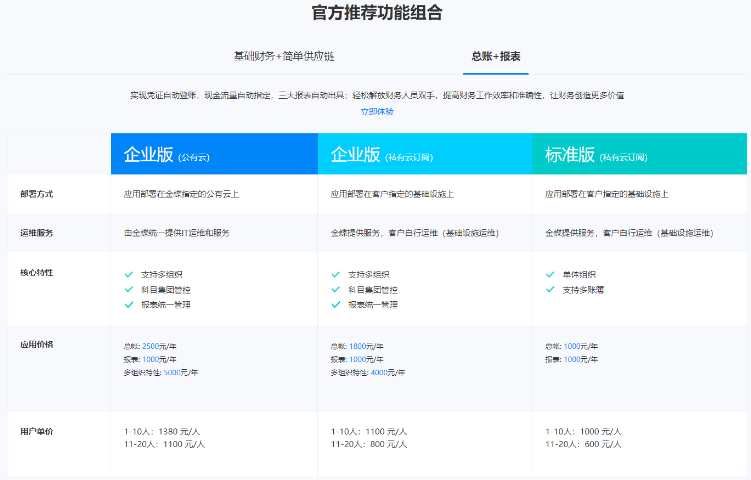Viewport: 751px width, 480px height.
Task: Click 总账: 2500元/年 price
Action: (x=150, y=346)
